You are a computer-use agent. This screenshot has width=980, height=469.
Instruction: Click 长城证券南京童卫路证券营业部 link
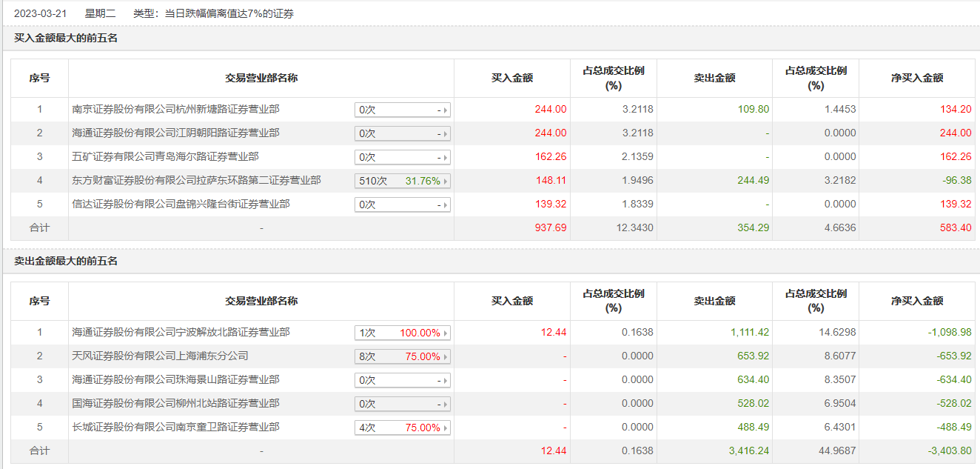pyautogui.click(x=175, y=428)
